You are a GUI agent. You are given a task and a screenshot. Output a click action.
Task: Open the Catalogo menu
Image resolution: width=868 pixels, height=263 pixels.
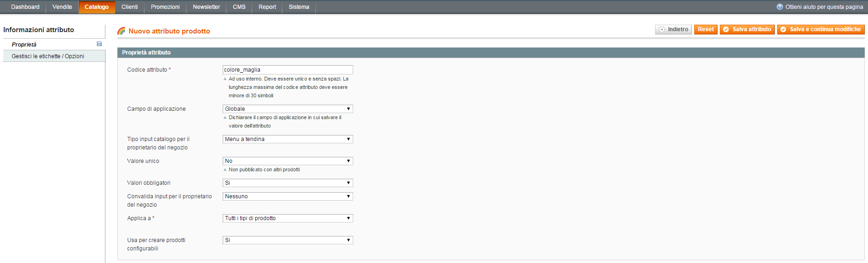click(96, 7)
